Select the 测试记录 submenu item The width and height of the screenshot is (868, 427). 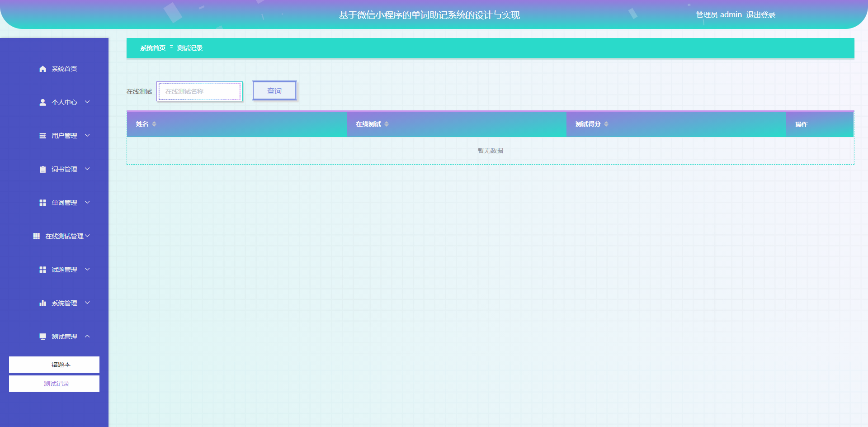(54, 384)
